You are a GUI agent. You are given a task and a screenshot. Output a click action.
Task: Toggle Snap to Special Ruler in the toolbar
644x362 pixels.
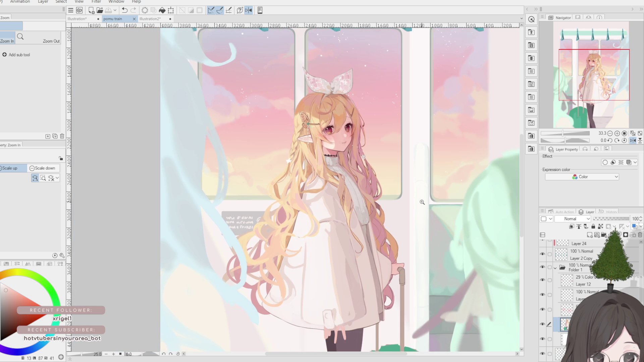tap(220, 10)
